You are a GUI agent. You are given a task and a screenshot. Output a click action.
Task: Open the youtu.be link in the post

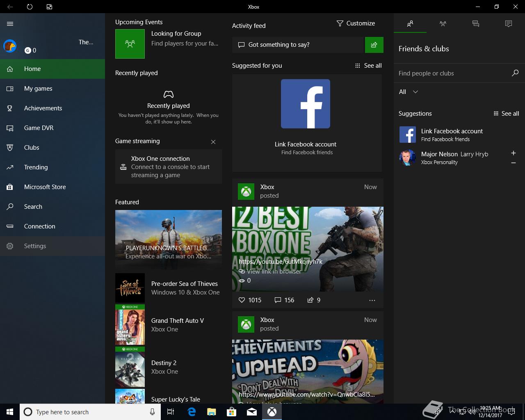[281, 261]
